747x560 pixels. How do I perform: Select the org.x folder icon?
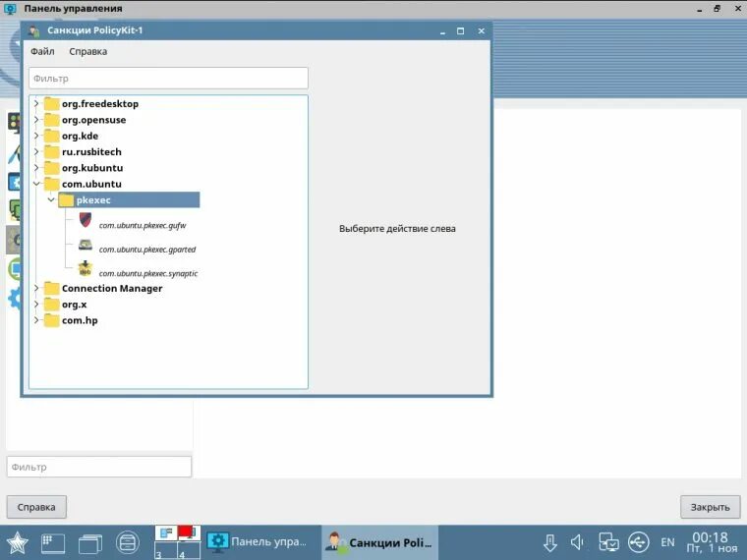51,305
